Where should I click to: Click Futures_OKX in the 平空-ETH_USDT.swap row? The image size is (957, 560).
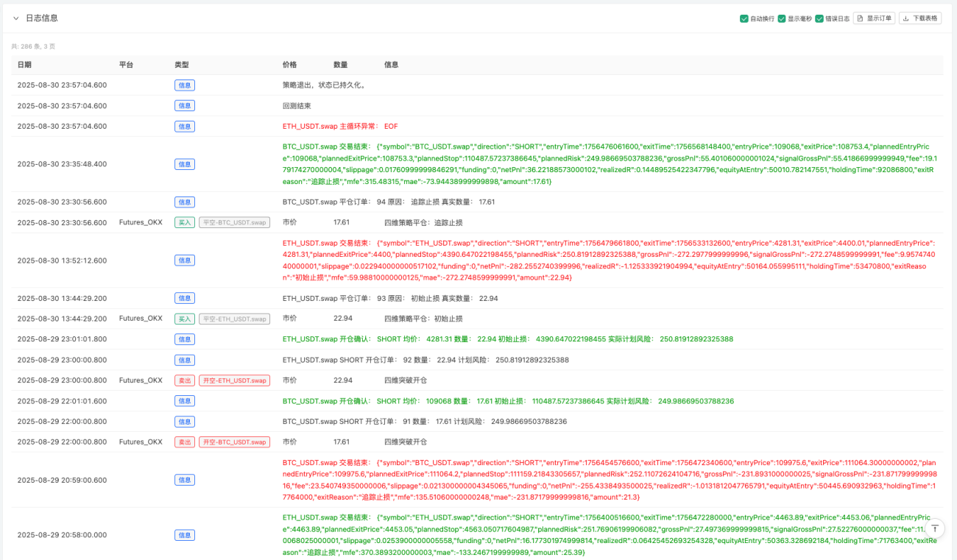[x=141, y=319]
